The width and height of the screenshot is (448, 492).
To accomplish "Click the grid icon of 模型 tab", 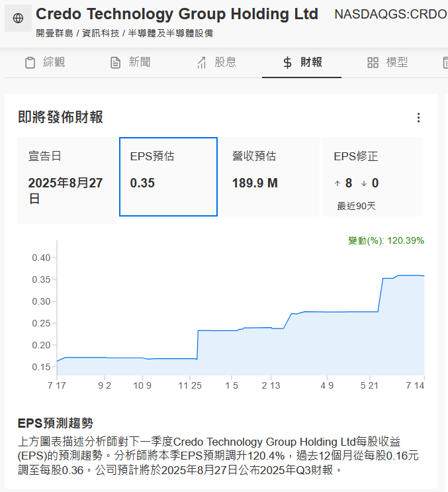I will 373,62.
